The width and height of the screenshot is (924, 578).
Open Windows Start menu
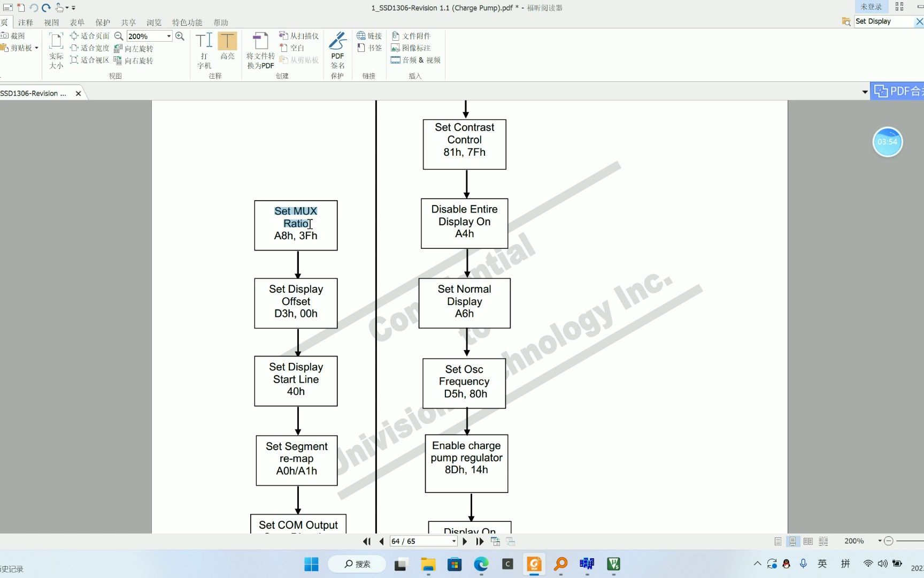tap(311, 564)
